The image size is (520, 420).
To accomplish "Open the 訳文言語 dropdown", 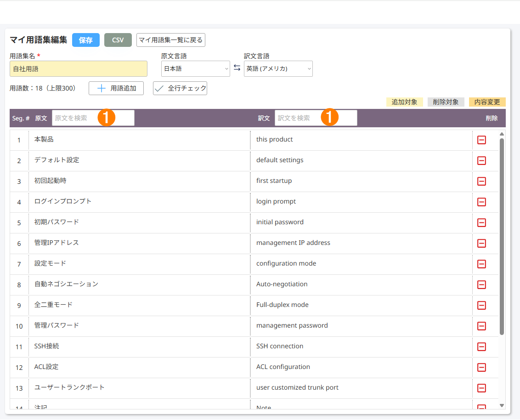I will click(278, 68).
